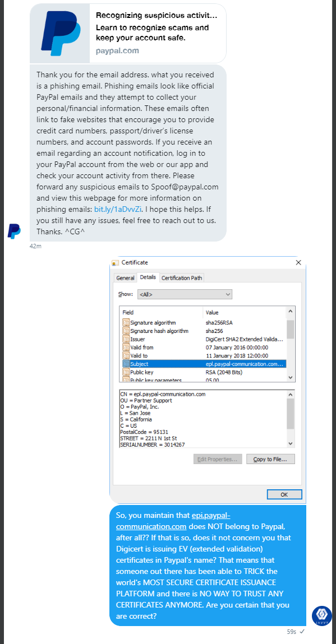Open the bit.ly/1aDvvZi link
Screen dimensions: 336x644
point(118,210)
